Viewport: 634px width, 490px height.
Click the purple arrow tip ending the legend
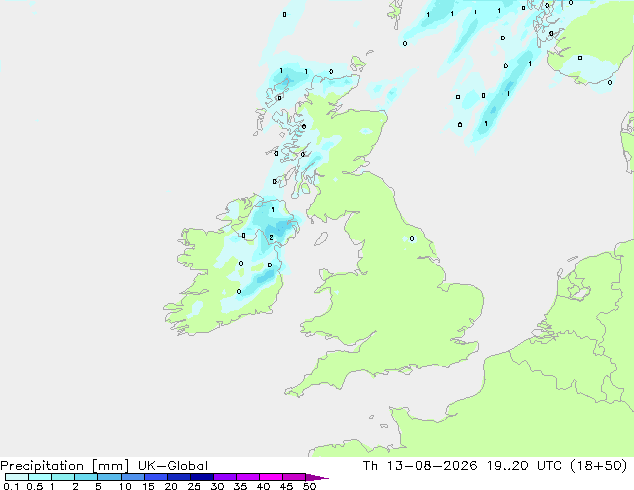point(317,477)
